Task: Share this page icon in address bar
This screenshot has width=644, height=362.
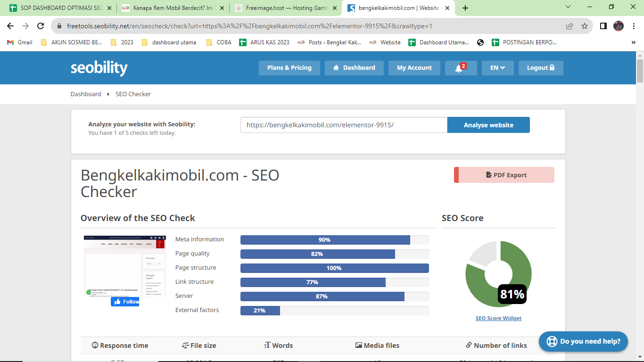Action: [x=570, y=26]
